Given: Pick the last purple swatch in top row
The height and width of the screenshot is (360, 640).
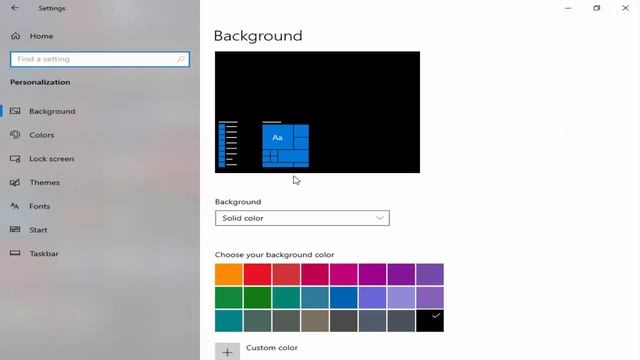Looking at the screenshot, I should tap(430, 274).
